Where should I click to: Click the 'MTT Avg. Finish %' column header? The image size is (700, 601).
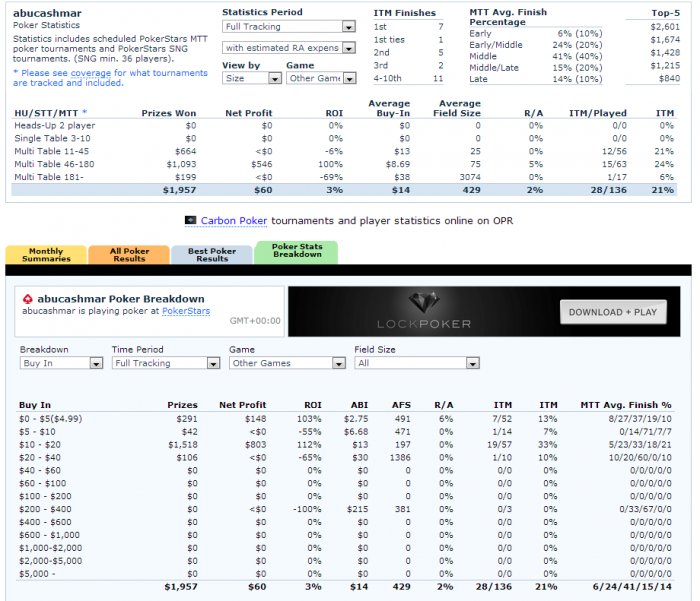point(626,405)
